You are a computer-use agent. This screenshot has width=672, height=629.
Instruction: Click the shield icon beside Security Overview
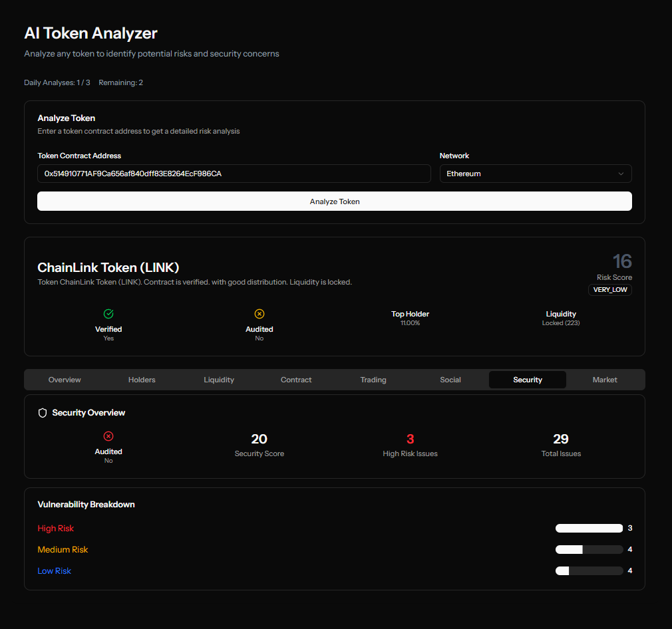click(x=43, y=413)
